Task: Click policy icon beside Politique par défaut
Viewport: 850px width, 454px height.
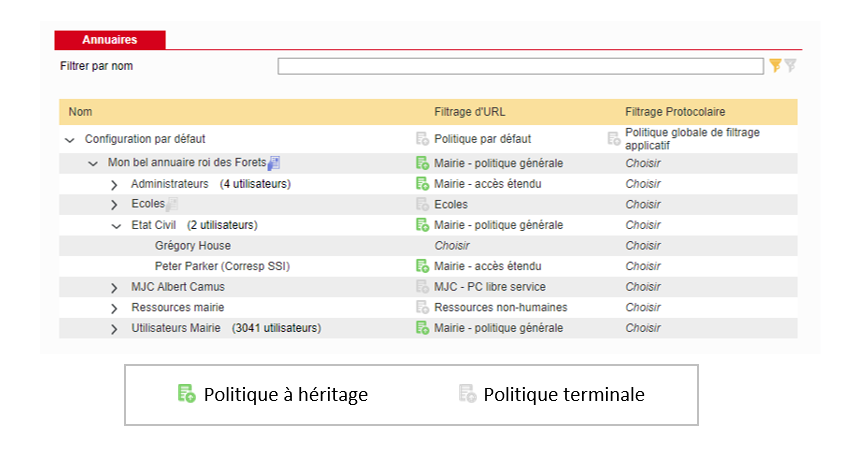Action: click(x=422, y=139)
